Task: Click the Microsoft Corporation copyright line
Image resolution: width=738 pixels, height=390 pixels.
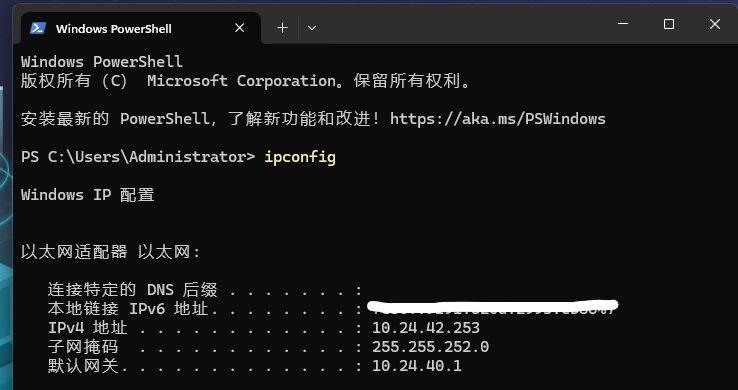Action: coord(246,81)
